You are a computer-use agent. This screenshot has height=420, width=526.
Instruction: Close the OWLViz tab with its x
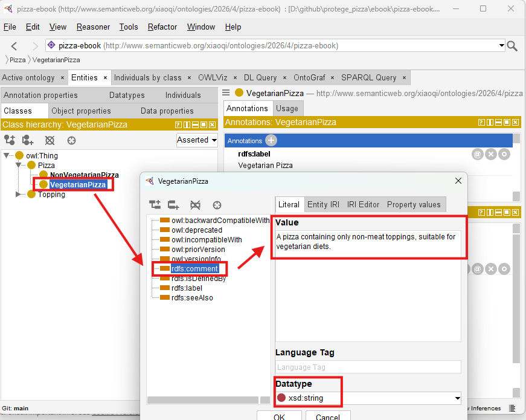pos(235,78)
